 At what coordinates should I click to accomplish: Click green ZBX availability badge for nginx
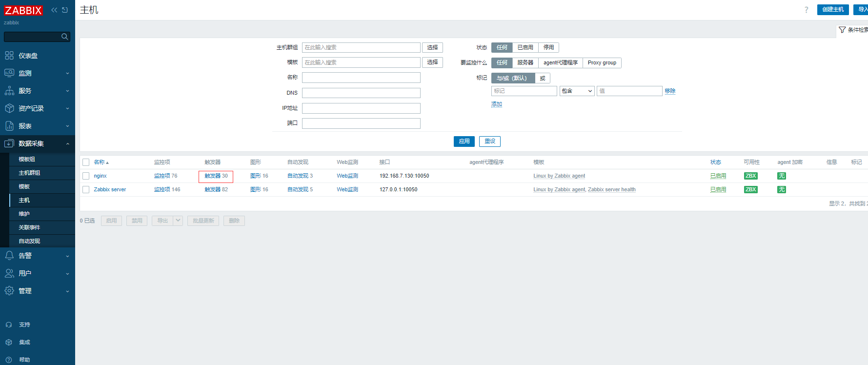coord(750,176)
